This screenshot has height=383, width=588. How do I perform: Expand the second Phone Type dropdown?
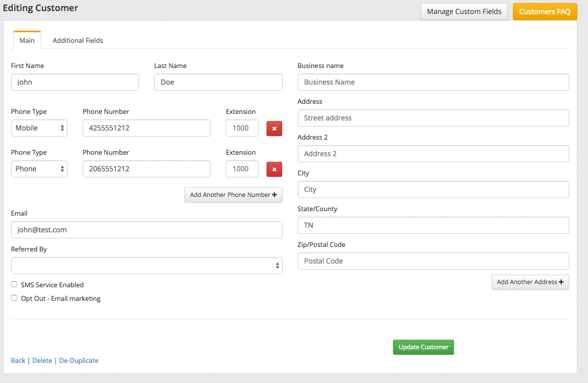(x=39, y=169)
